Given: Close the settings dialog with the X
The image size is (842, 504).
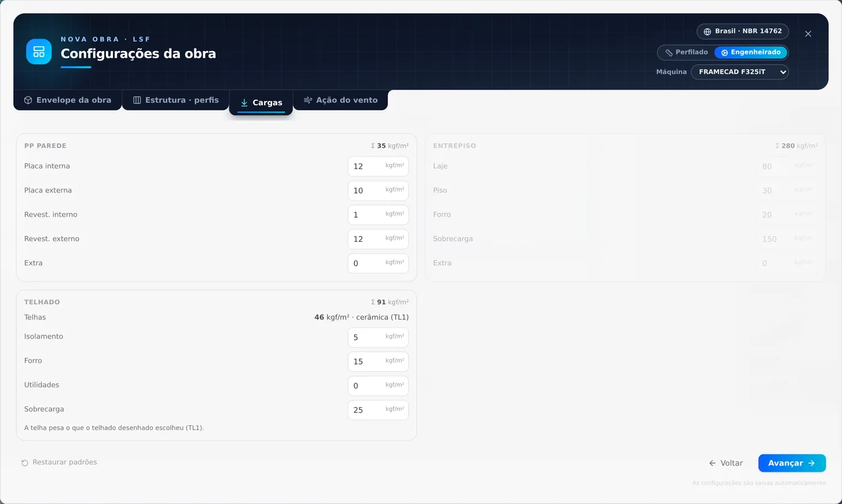Looking at the screenshot, I should pos(808,34).
